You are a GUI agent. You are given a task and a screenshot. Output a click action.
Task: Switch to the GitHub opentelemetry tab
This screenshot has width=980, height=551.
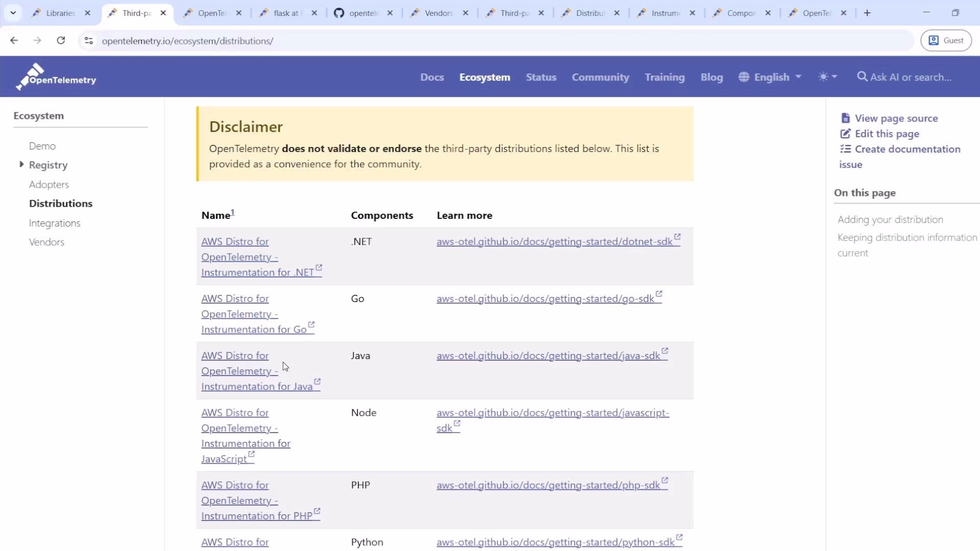(x=363, y=13)
